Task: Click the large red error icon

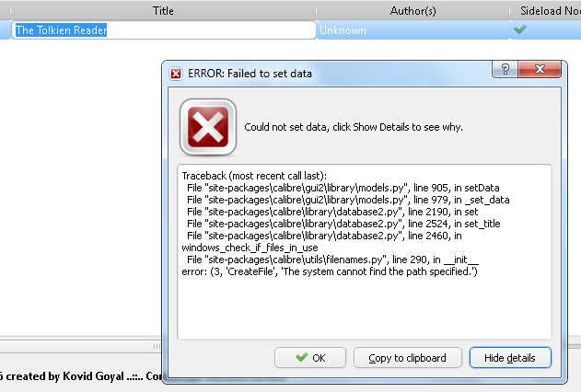Action: [208, 126]
